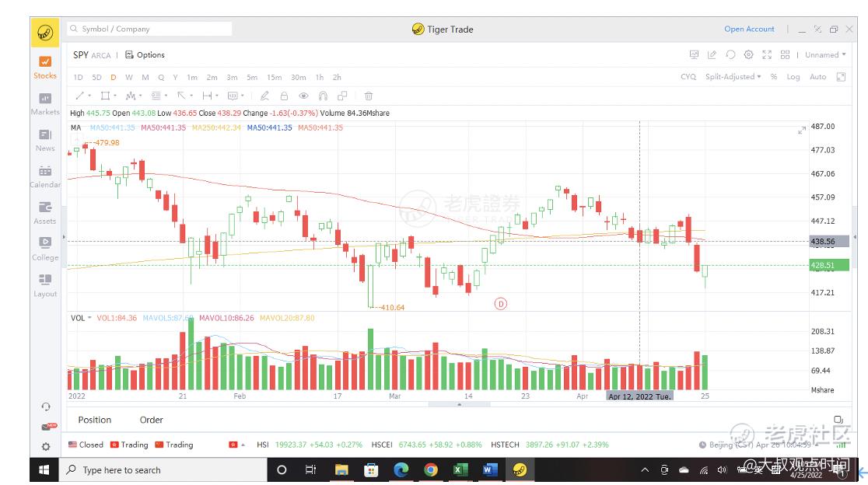Switch to the weekly W timeframe
This screenshot has width=868, height=485.
pos(129,78)
